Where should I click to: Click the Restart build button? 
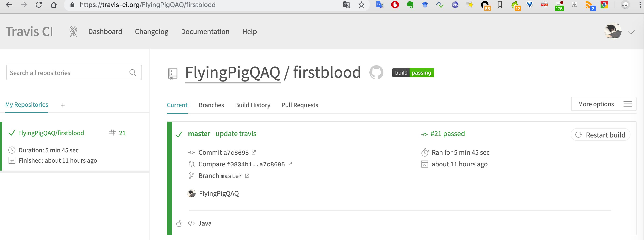(x=601, y=135)
